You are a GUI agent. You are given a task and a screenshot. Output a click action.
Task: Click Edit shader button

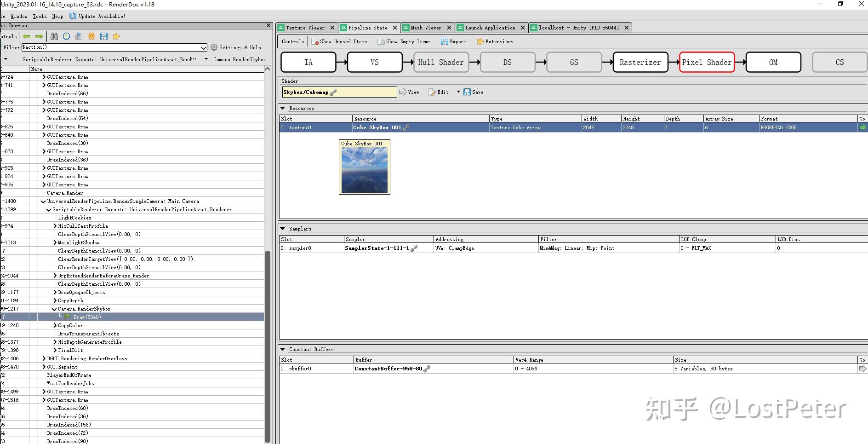pos(439,92)
